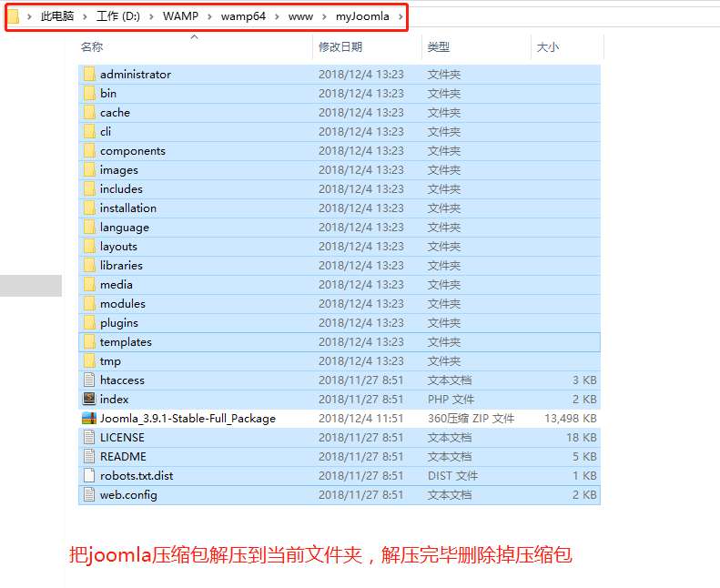This screenshot has height=588, width=720.
Task: Click the DIST 文件 type cell
Action: pos(452,476)
